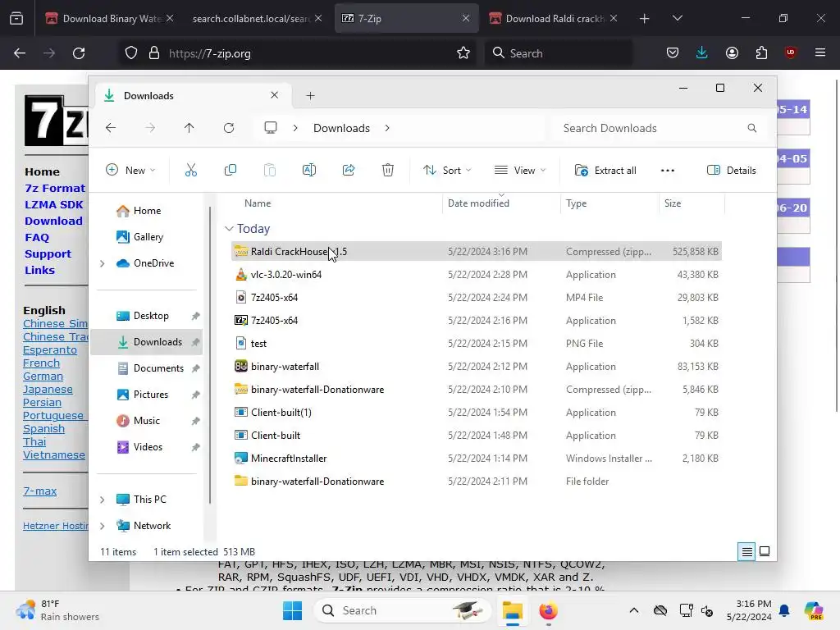Click the Cut scissors icon in Explorer toolbar

click(190, 171)
